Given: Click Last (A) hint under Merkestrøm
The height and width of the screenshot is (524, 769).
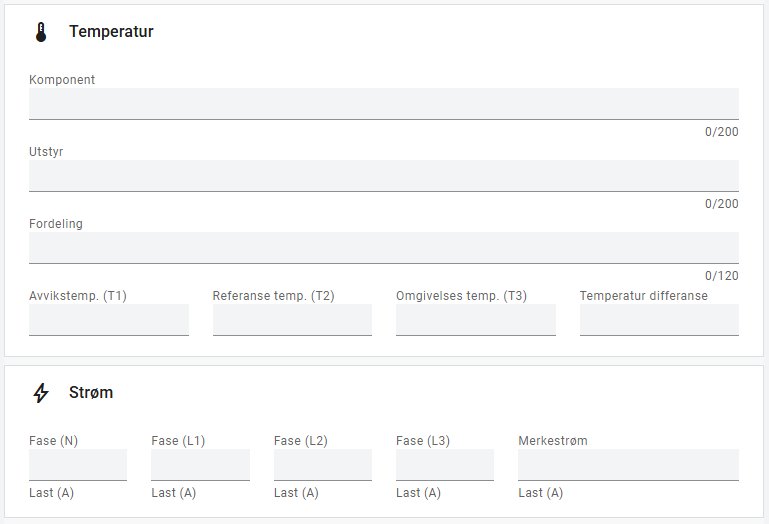Looking at the screenshot, I should [x=540, y=493].
